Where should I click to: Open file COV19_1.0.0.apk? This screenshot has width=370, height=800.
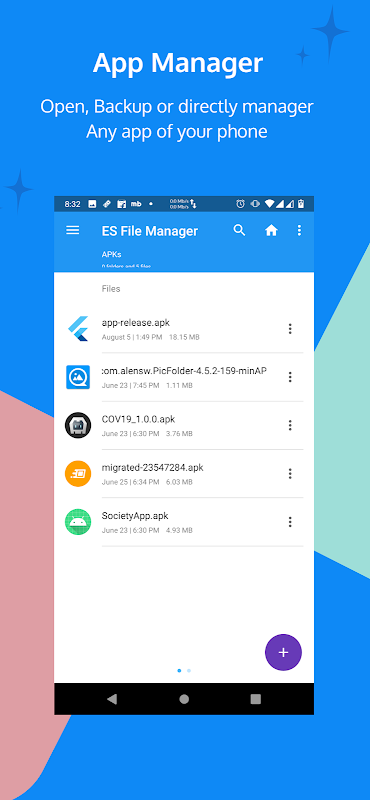184,425
